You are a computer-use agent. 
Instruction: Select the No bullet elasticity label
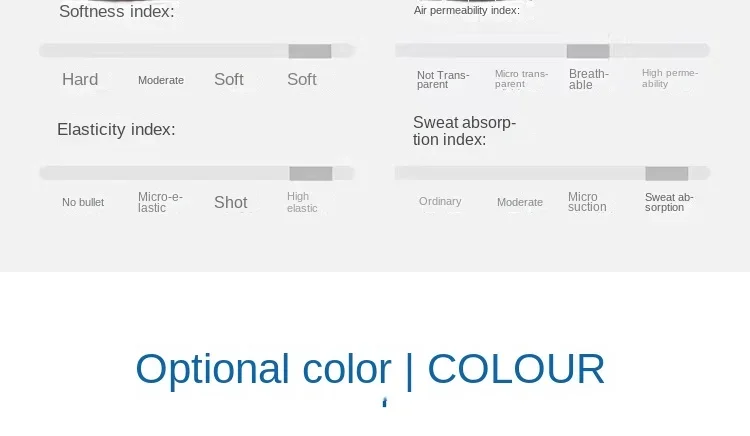(83, 202)
